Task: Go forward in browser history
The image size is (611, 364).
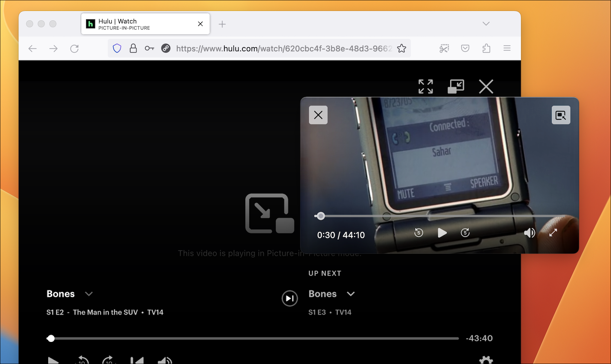Action: 53,49
